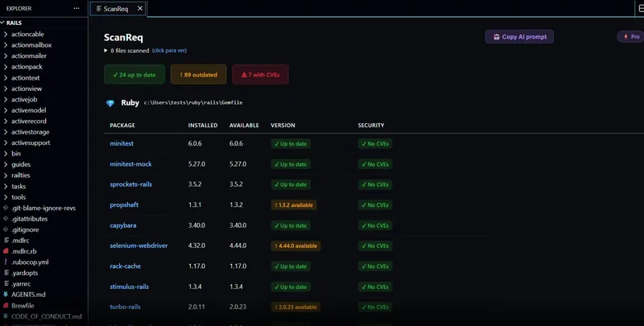Open the activestorage folder

coord(30,132)
